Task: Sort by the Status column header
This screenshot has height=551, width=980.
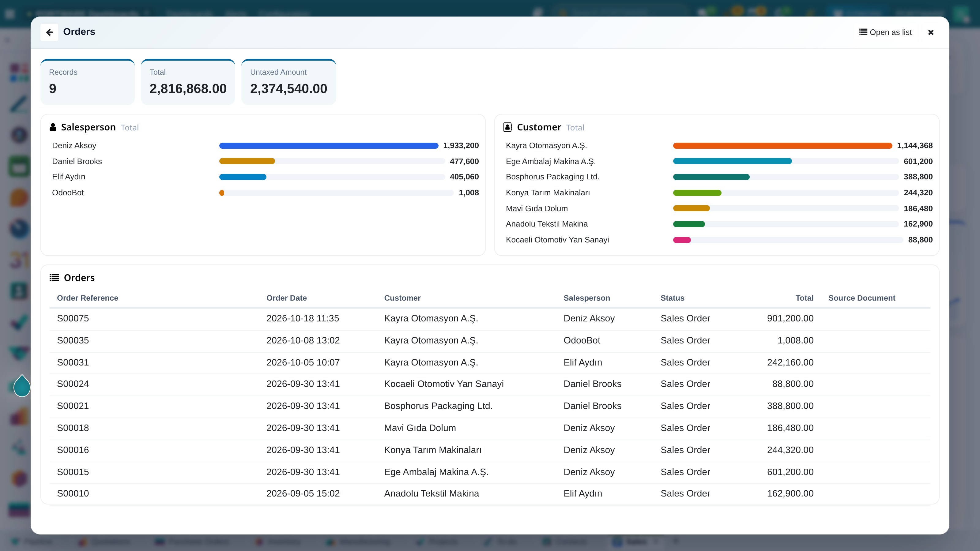Action: 672,298
